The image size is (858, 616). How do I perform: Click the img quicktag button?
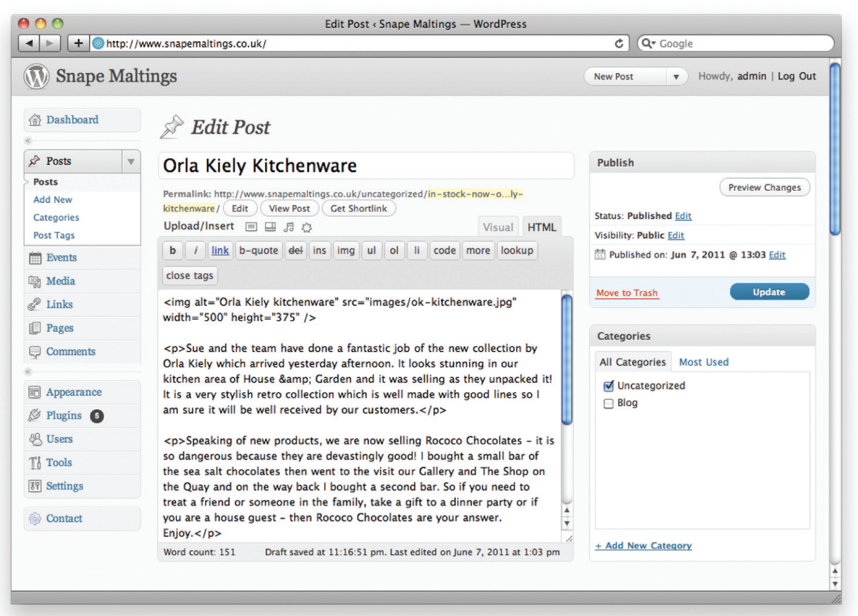coord(346,250)
